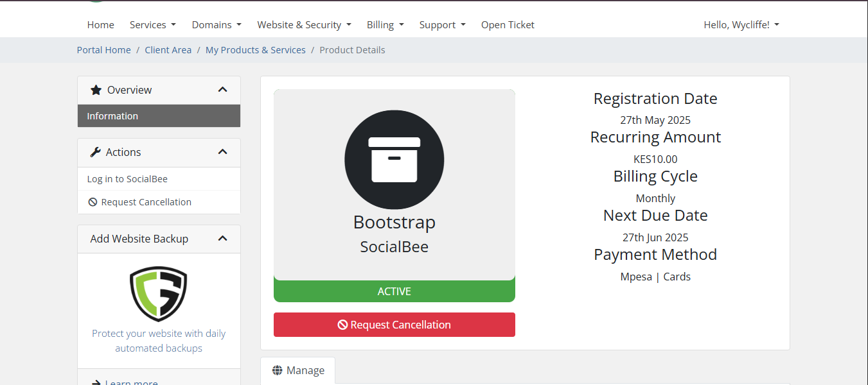
Task: Click the Product Details breadcrumb text
Action: click(x=352, y=50)
